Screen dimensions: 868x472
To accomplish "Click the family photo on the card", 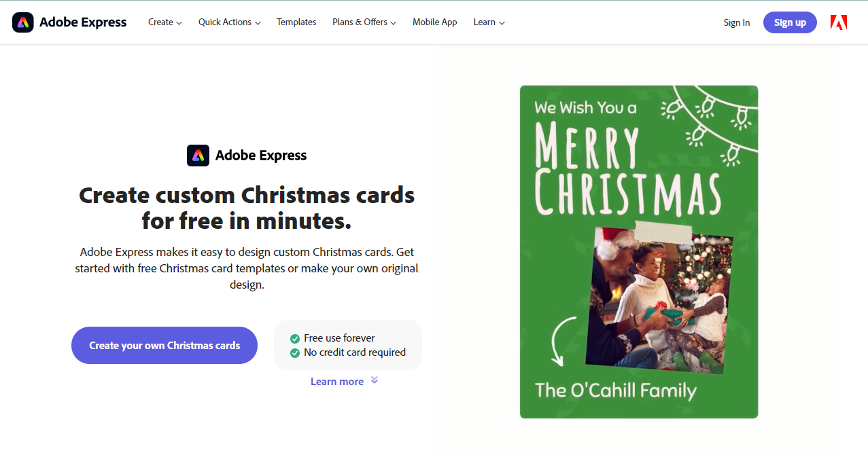I will click(658, 299).
